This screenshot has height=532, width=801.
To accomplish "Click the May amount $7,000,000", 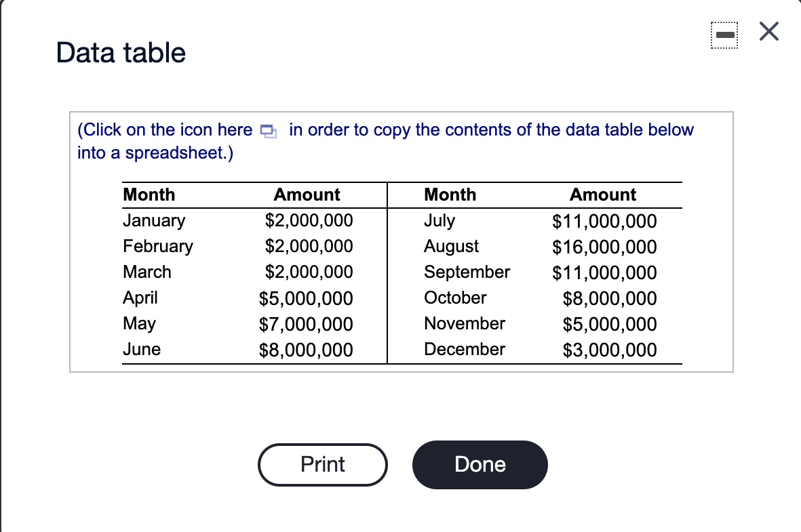I will [306, 324].
